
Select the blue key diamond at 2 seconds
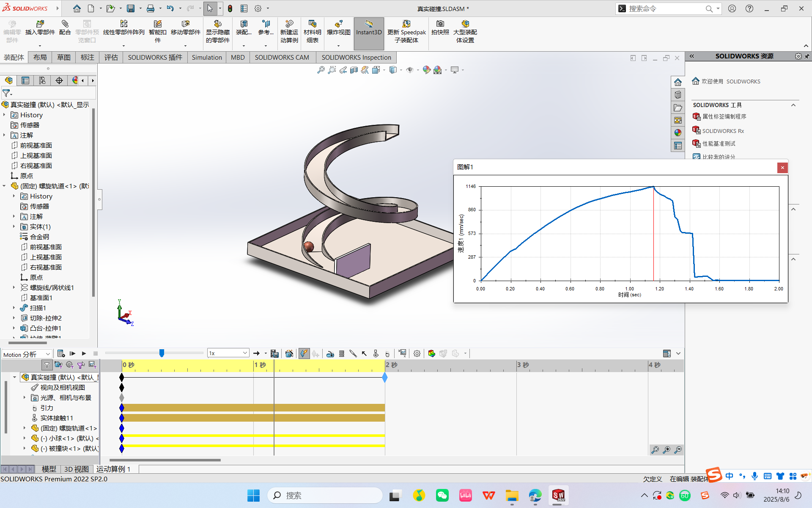coord(384,378)
